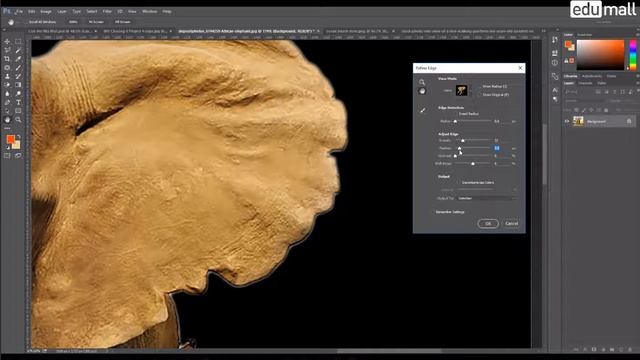Open the Character panel icon

coord(555,90)
